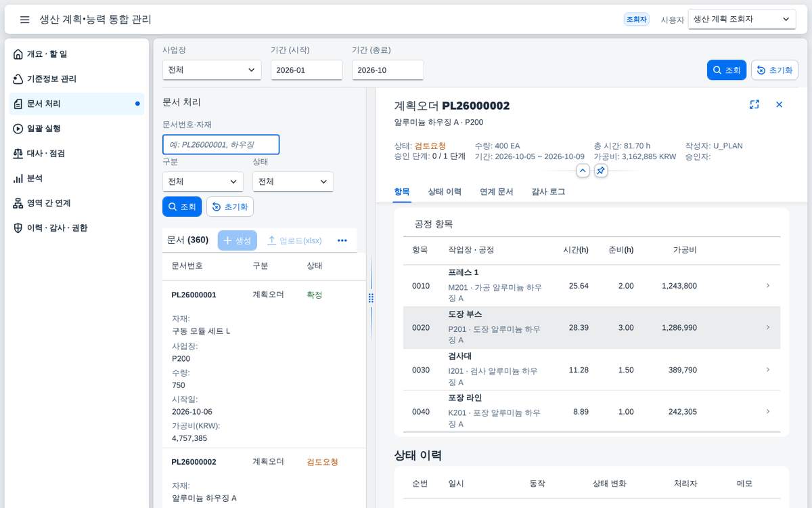Click the panel splitter grip handle
812x508 pixels.
tap(371, 298)
